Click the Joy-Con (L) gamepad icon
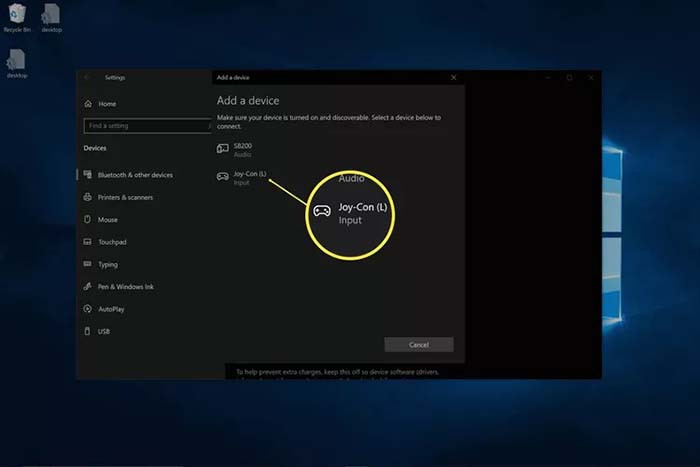Image resolution: width=700 pixels, height=467 pixels. tap(223, 176)
